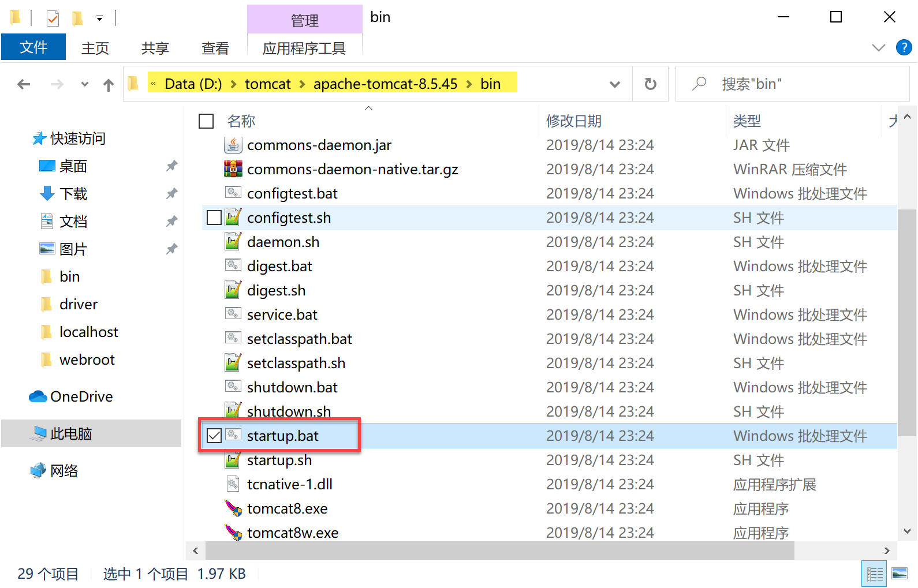
Task: Go up one folder level
Action: (x=109, y=85)
